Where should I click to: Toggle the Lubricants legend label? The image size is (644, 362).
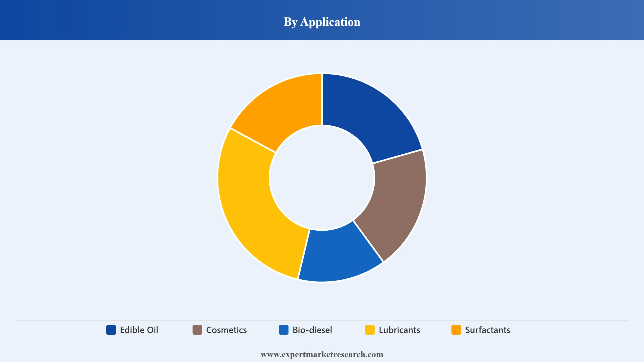pos(400,330)
